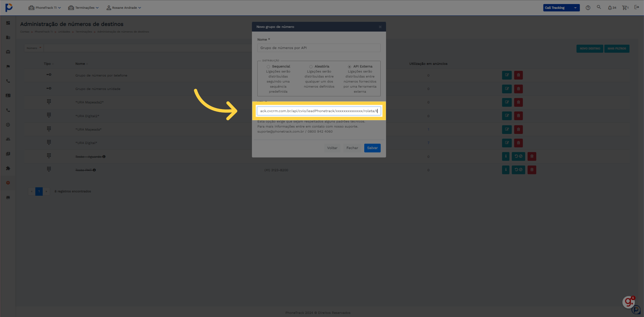Click Voltar in the dialog
644x317 pixels.
(x=332, y=148)
